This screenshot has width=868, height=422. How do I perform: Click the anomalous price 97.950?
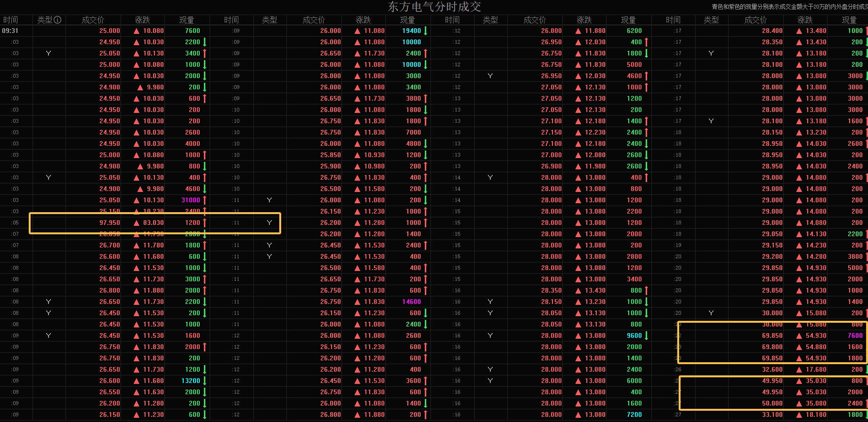[x=110, y=223]
